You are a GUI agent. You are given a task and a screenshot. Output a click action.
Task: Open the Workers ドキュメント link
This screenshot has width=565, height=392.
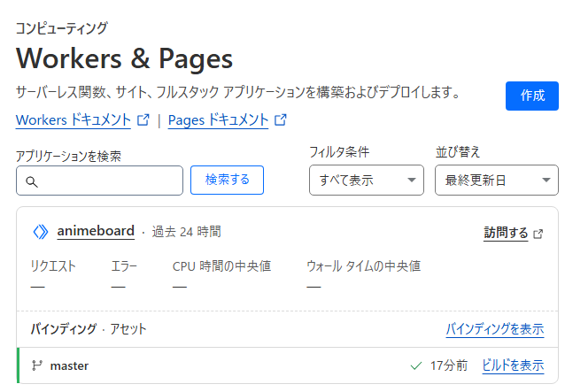click(x=74, y=119)
